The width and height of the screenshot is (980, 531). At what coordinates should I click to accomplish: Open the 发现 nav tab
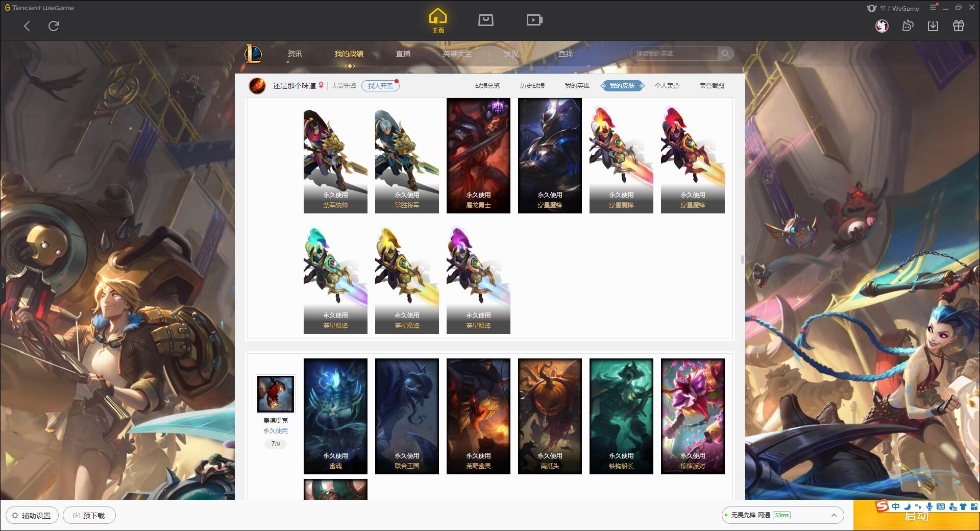[x=511, y=54]
